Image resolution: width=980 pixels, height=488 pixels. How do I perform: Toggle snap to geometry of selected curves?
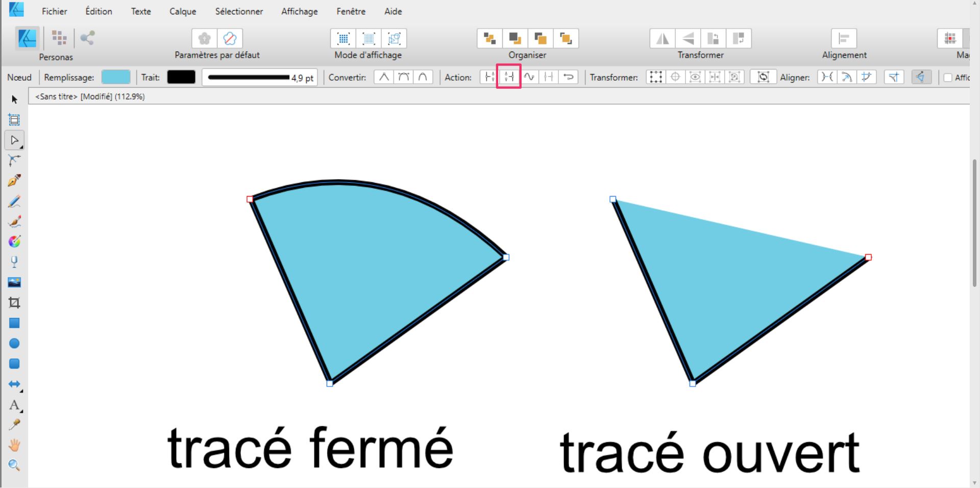click(847, 77)
